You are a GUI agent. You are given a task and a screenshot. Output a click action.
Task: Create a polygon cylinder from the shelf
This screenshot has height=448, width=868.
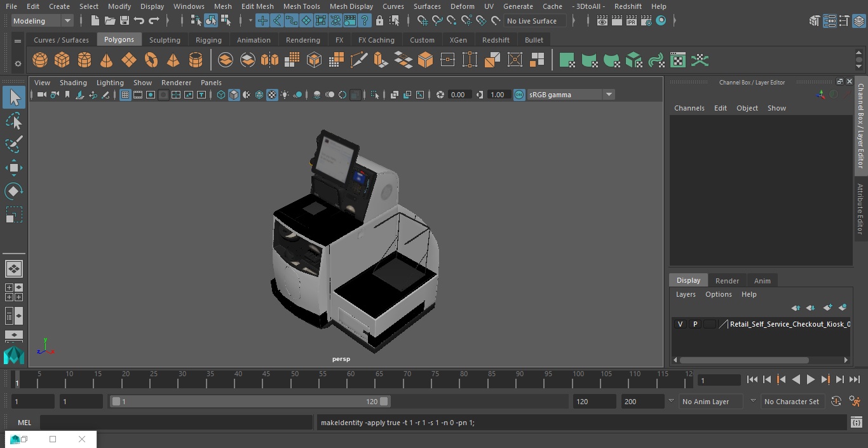pos(85,60)
